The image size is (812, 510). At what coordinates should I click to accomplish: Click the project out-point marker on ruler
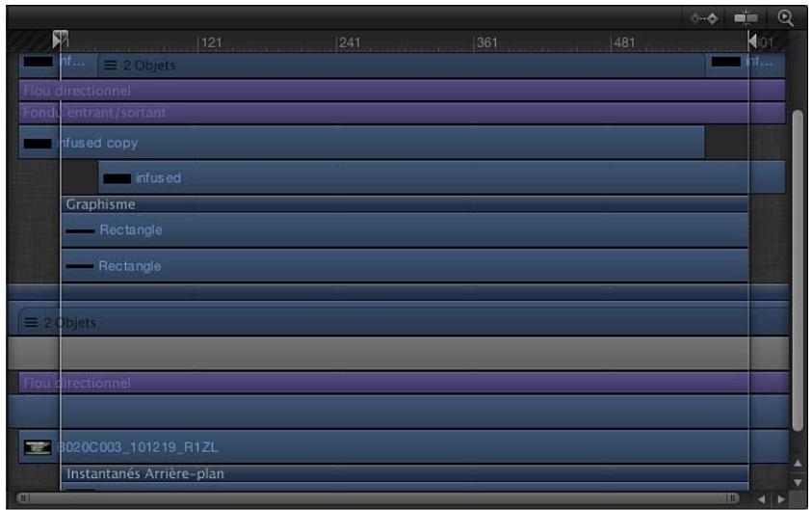(752, 40)
